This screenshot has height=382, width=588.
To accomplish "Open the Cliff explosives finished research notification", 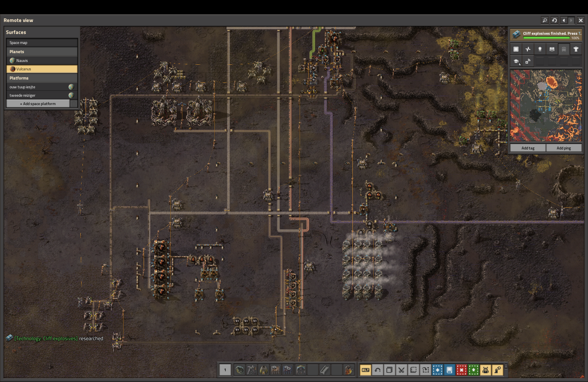I will click(546, 35).
